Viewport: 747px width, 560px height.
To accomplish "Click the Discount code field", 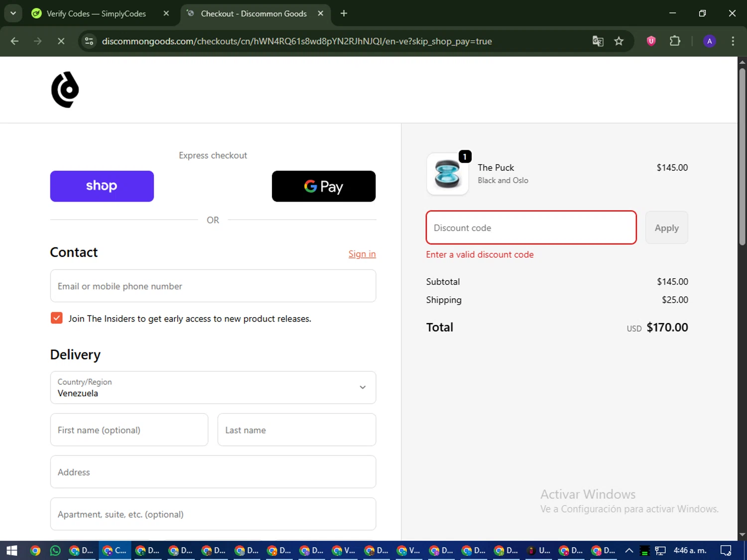I will pyautogui.click(x=531, y=227).
